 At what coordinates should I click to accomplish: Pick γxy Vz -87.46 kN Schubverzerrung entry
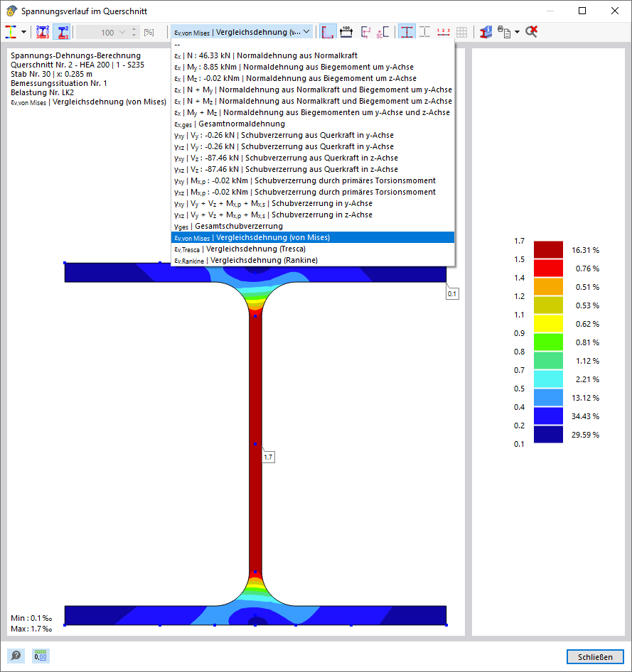pos(313,158)
